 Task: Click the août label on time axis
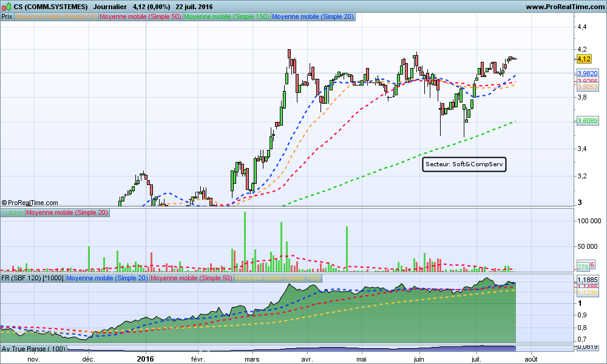click(x=531, y=359)
